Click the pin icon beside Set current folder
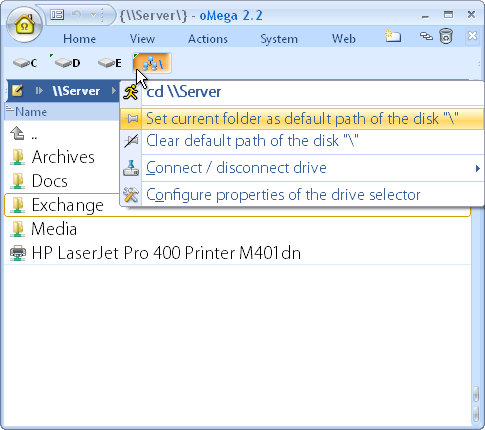Screen dimensions: 485x430 point(131,119)
